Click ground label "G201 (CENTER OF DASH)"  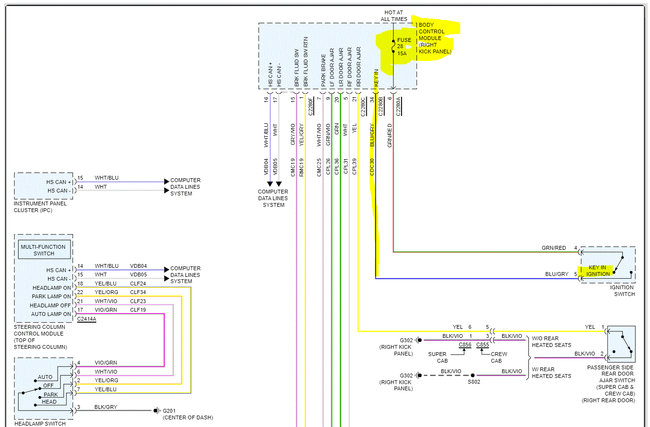[x=187, y=414]
